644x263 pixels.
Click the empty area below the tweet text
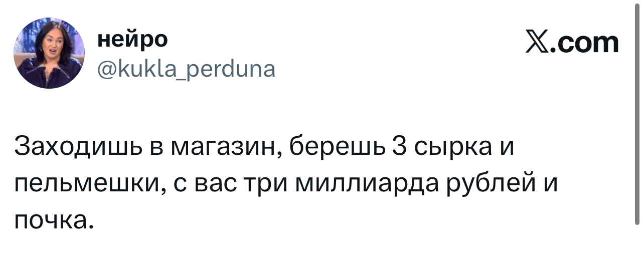click(x=321, y=248)
